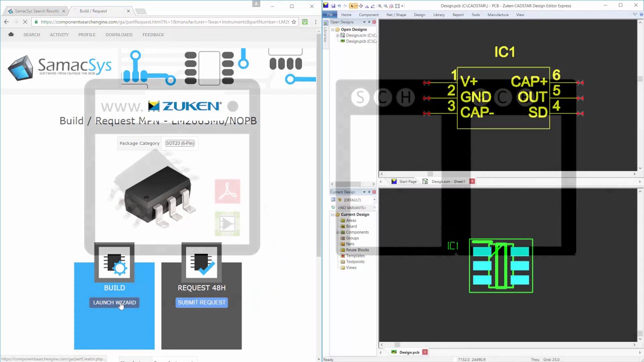This screenshot has height=362, width=644.
Task: Open the DOWNLOADS navigation link
Action: coord(119,35)
